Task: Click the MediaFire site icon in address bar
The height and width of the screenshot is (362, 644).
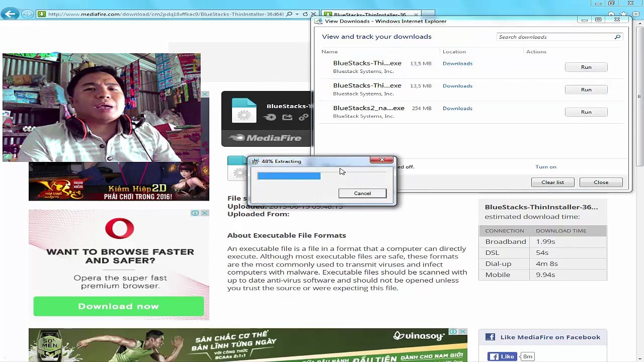Action: (42, 14)
